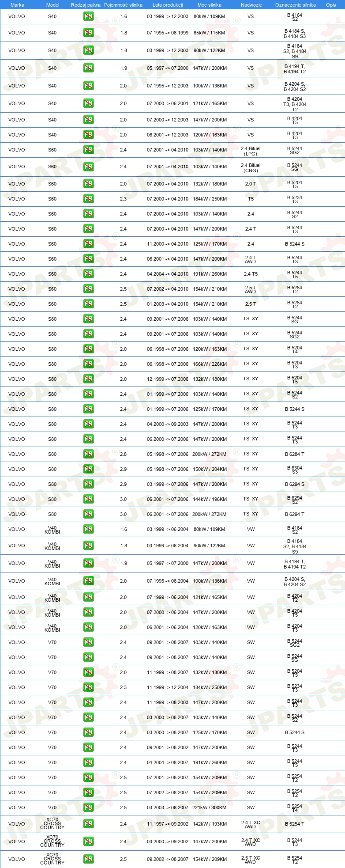Click petrol icon in V40 KOMBI 121kW / 165KM row
This screenshot has height=868, width=345.
pyautogui.click(x=88, y=597)
